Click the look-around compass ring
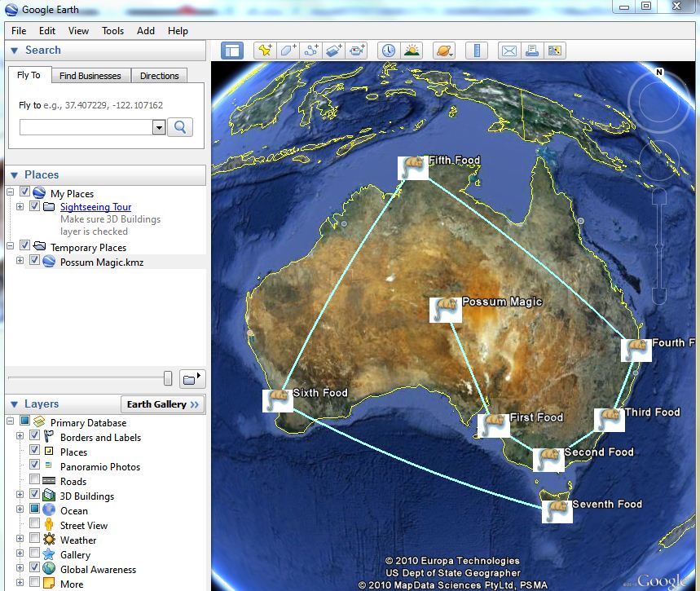 (658, 103)
